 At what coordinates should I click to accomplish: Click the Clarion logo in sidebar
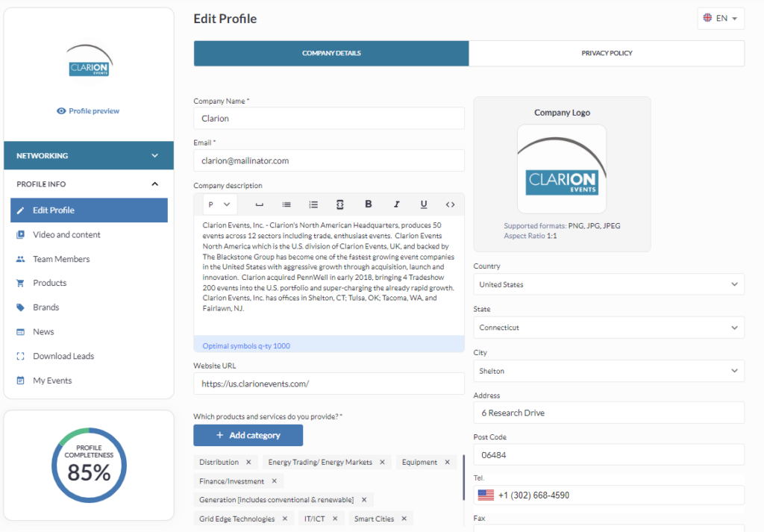pos(90,62)
